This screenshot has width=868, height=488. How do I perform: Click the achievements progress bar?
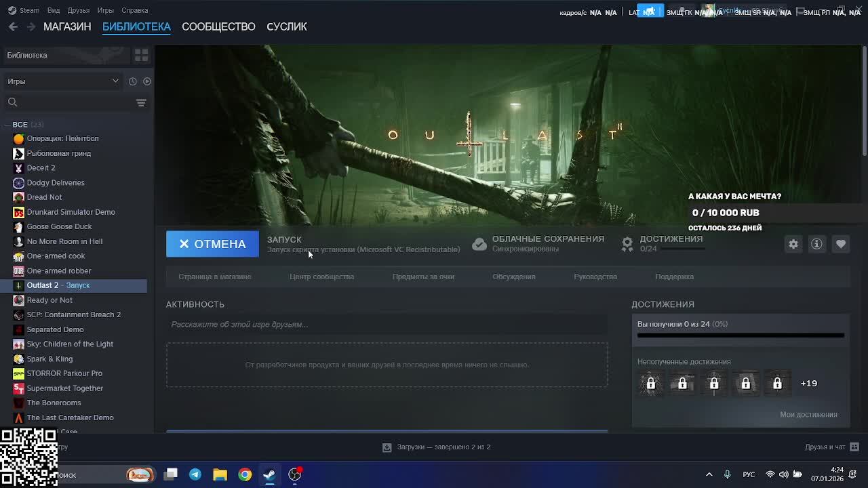pyautogui.click(x=741, y=335)
